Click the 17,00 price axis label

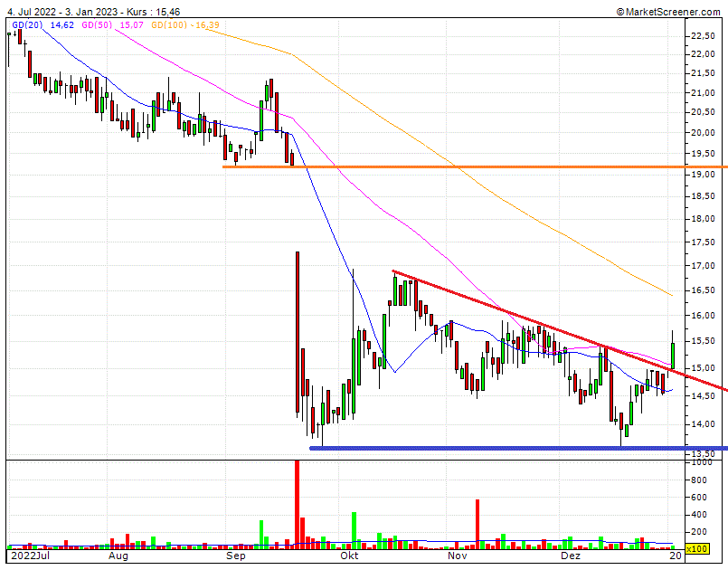703,266
